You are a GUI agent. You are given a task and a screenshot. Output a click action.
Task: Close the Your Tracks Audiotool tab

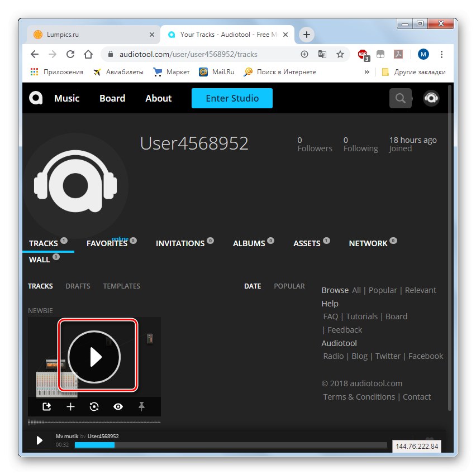click(x=285, y=35)
